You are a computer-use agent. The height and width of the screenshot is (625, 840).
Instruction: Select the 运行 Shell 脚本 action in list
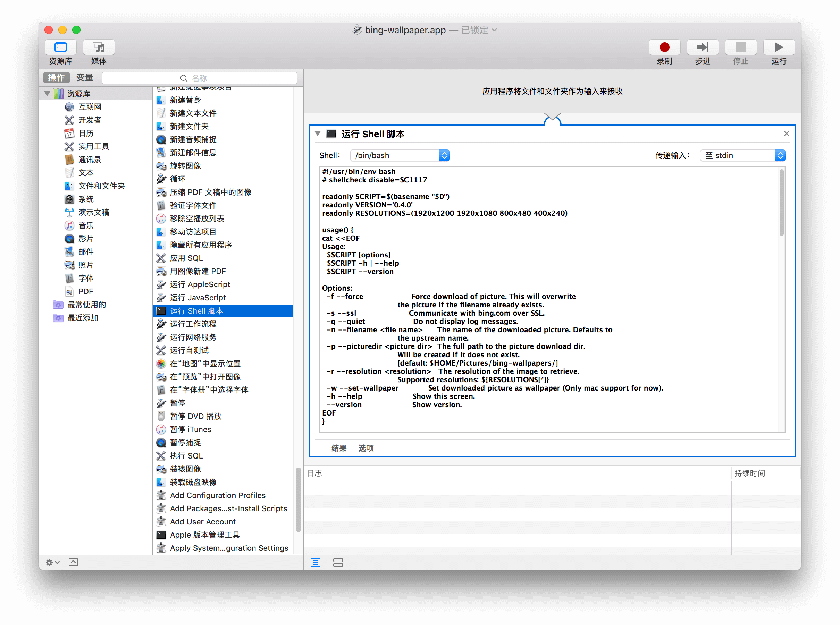223,311
